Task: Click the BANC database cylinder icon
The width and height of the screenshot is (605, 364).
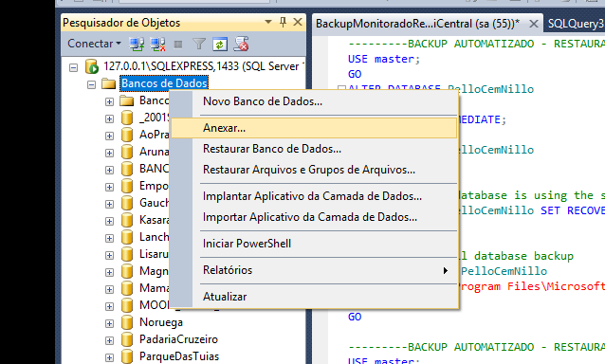Action: pyautogui.click(x=127, y=169)
